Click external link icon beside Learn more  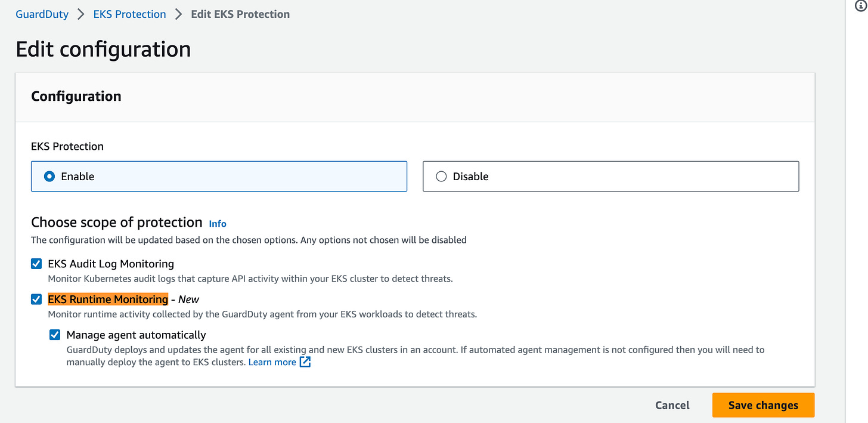click(305, 362)
